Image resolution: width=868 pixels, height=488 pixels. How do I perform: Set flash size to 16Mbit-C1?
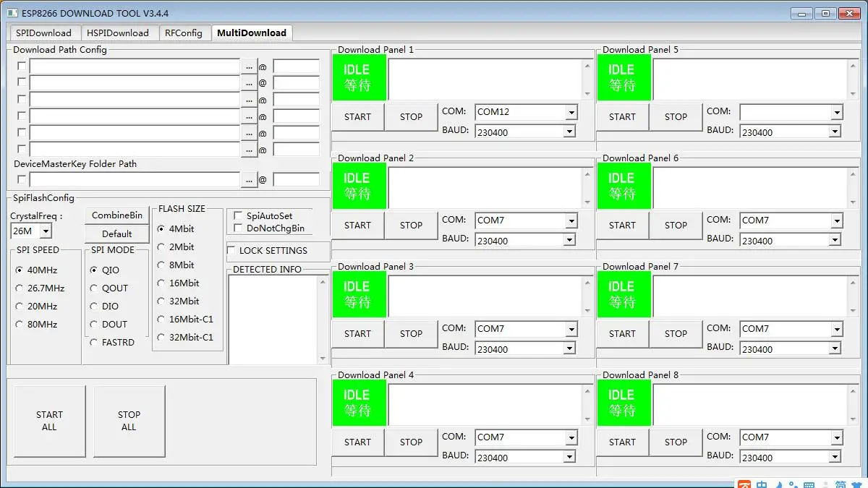(161, 319)
